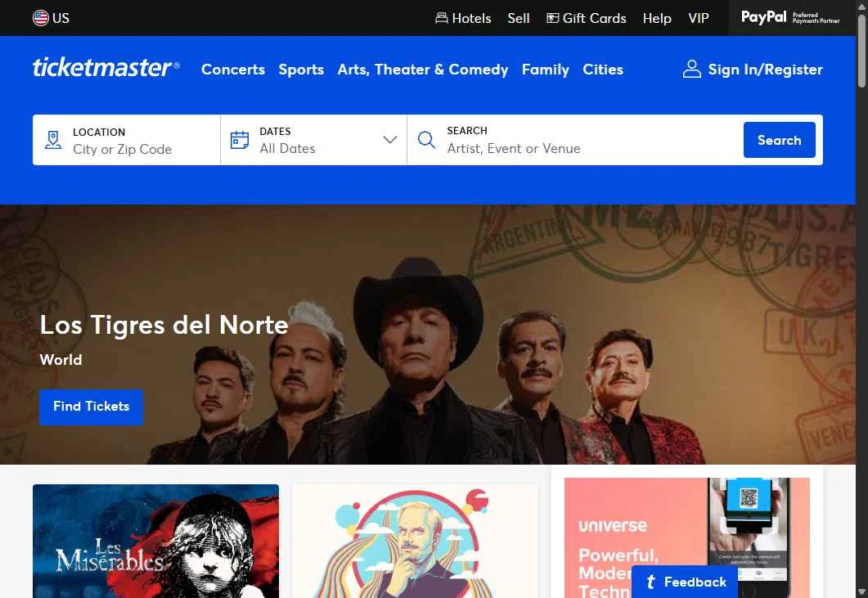Viewport: 868px width, 598px height.
Task: Open the Sports menu
Action: pyautogui.click(x=301, y=70)
